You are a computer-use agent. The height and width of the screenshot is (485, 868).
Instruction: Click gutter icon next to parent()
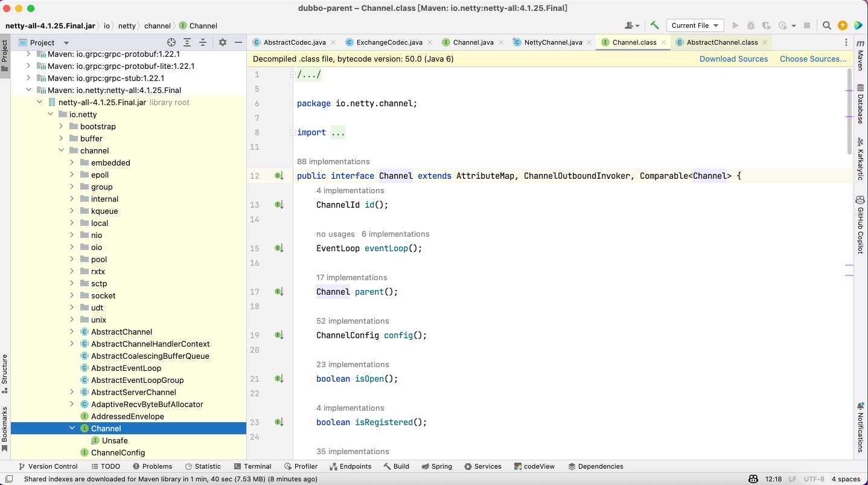click(x=279, y=292)
